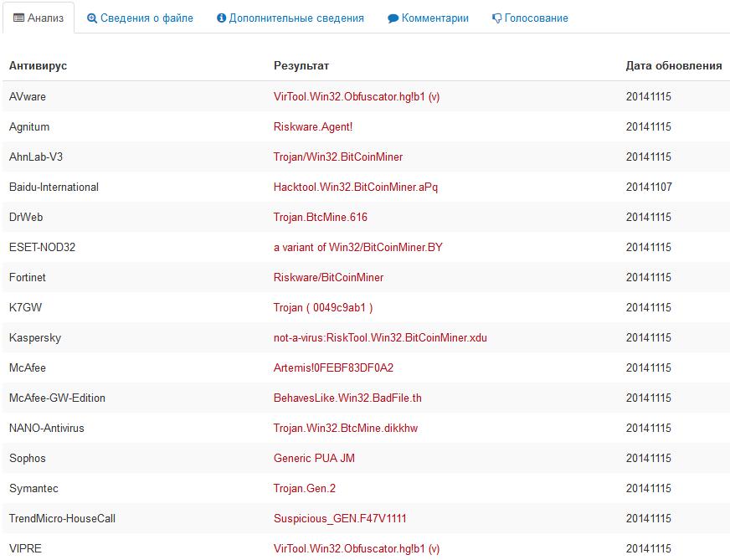Select result Suspicious_GEN.F47V1111
Image resolution: width=730 pixels, height=560 pixels.
340,519
